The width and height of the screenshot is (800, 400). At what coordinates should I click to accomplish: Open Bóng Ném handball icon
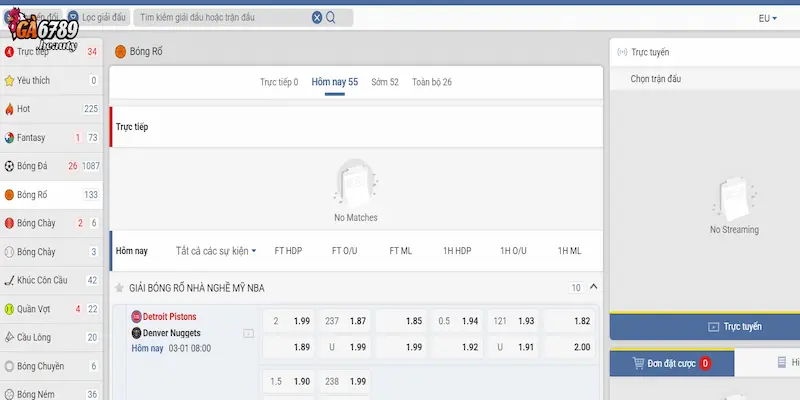pos(9,394)
